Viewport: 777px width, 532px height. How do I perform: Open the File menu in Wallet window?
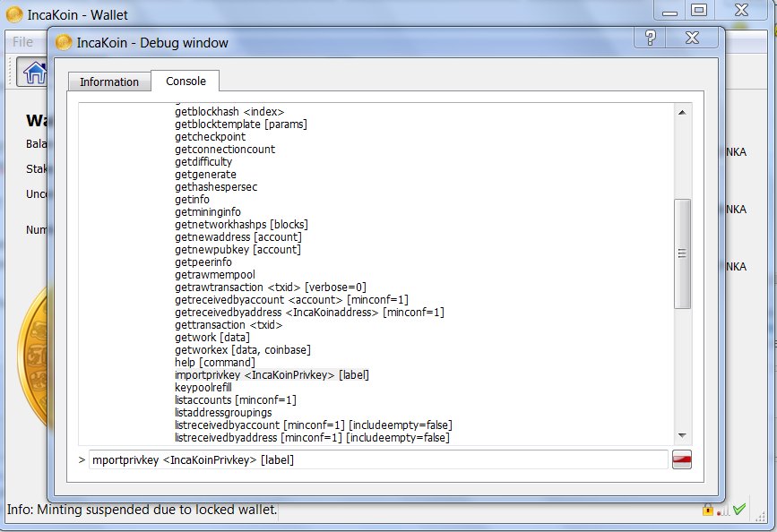click(22, 42)
